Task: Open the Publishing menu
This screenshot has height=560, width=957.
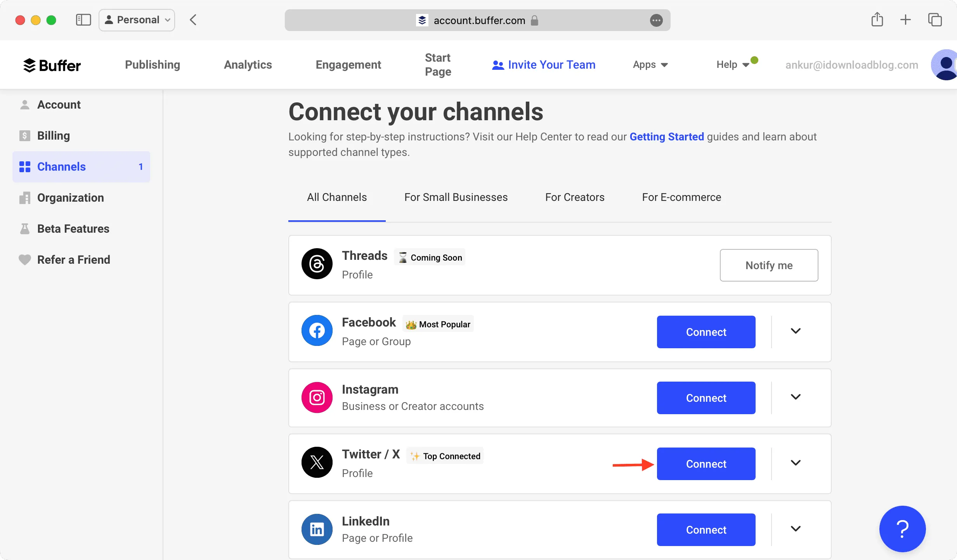Action: coord(153,65)
